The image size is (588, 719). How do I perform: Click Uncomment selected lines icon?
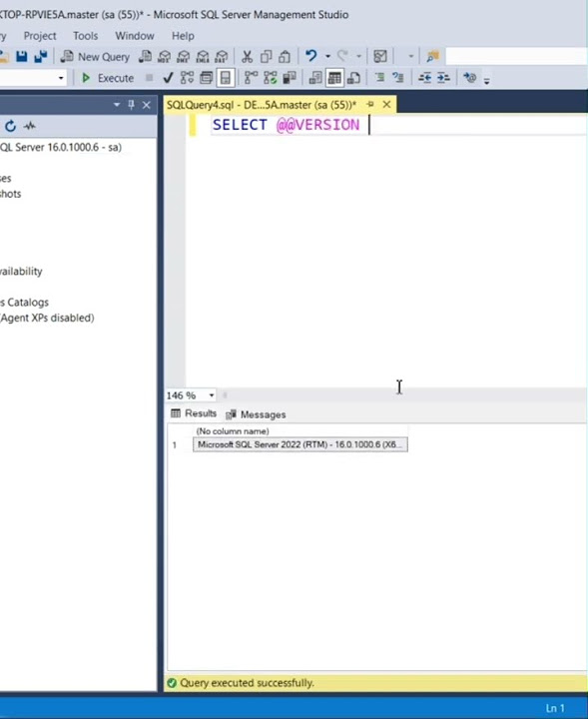click(397, 78)
